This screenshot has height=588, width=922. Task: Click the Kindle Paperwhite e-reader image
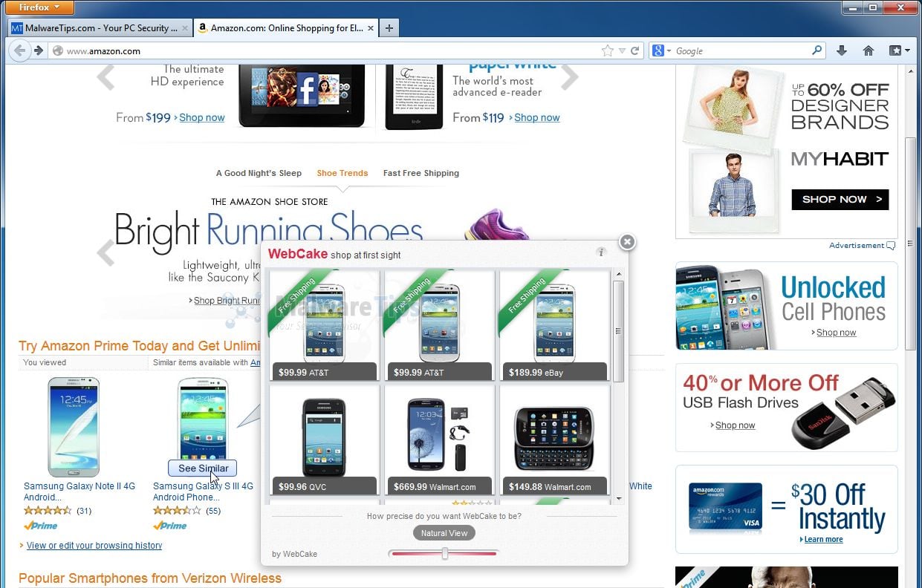tap(415, 97)
